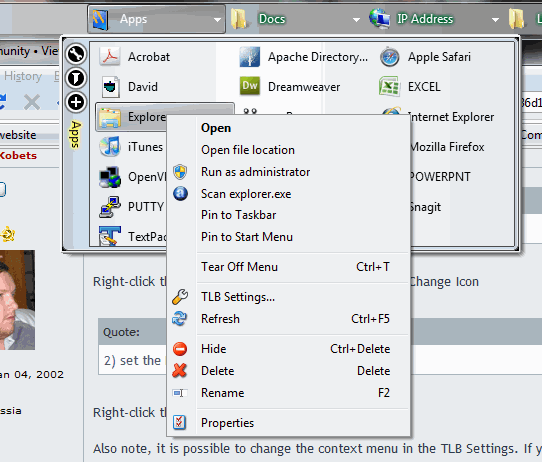
Task: Launch Acrobat from the Apps list
Action: click(x=110, y=57)
